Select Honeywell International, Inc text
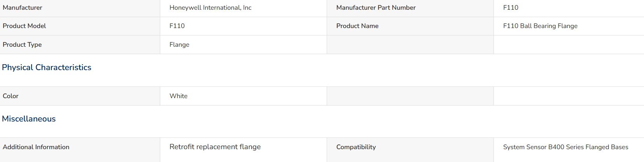Screen dimensions: 644x162 (x=210, y=8)
